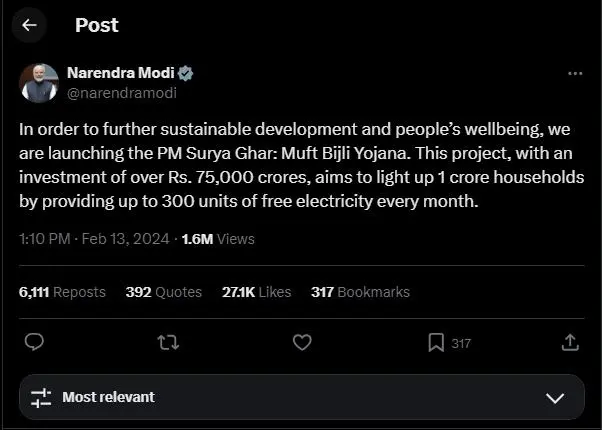Bookmark the post using bookmark icon
This screenshot has width=602, height=430.
tap(436, 342)
